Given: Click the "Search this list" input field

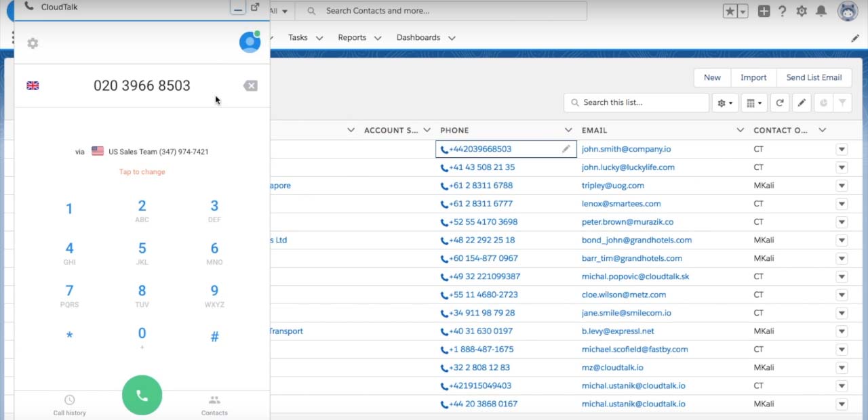Looking at the screenshot, I should (636, 102).
